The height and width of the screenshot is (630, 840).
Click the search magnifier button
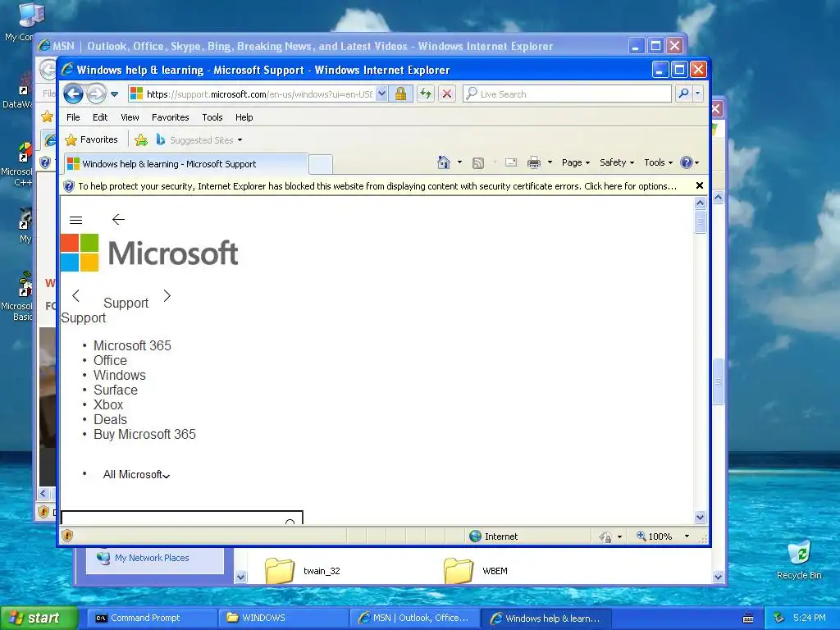(683, 94)
